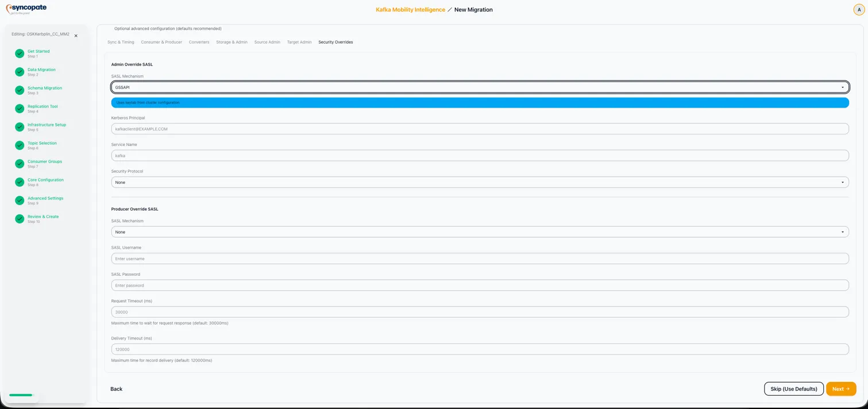Click the Producer Override SASL heading

134,209
